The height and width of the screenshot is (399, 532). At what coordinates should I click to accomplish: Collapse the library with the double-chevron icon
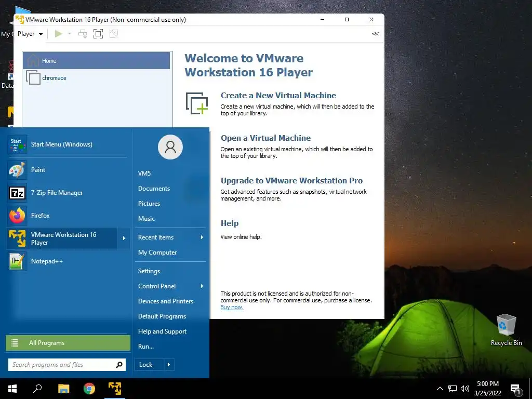point(375,34)
